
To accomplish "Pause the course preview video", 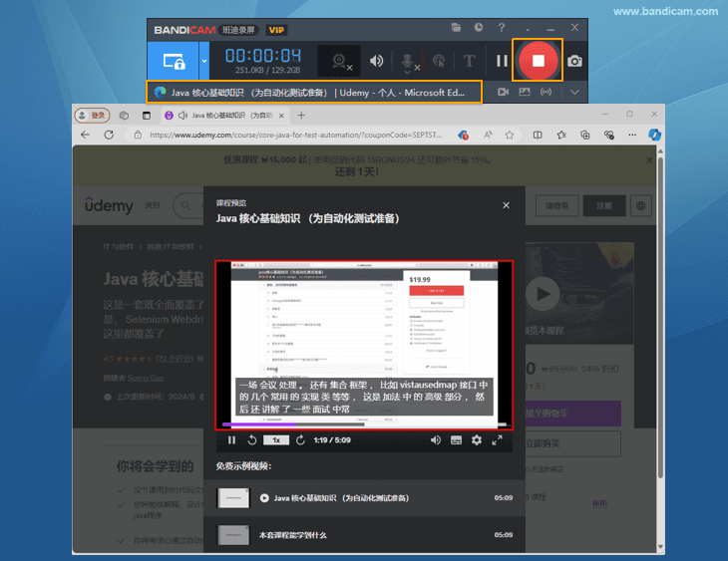I will tap(231, 439).
